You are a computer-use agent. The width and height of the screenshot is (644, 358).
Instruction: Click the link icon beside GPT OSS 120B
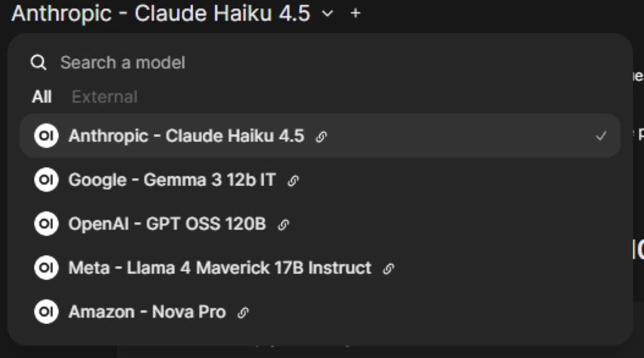283,225
